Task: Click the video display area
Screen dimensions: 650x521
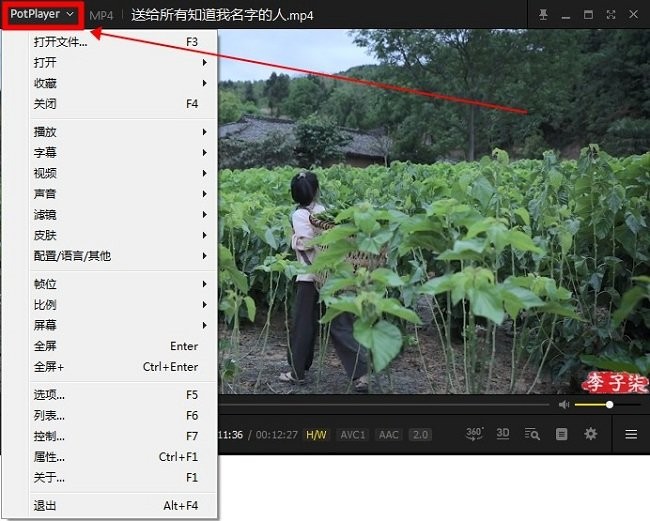Action: coord(433,211)
